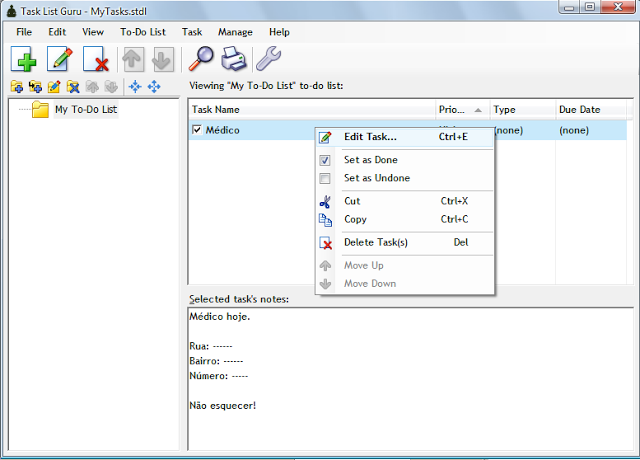The image size is (640, 460).
Task: Click the Move to-do list down icon
Action: point(111,87)
